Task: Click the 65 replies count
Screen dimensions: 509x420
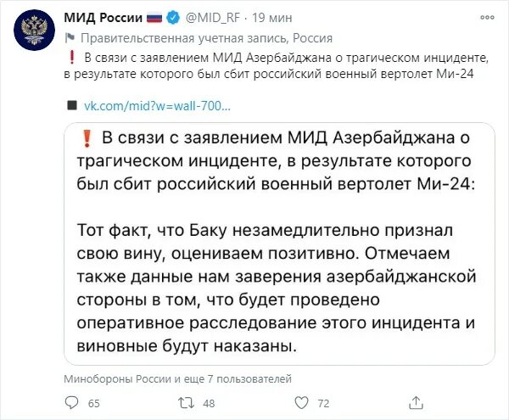Action: point(94,403)
